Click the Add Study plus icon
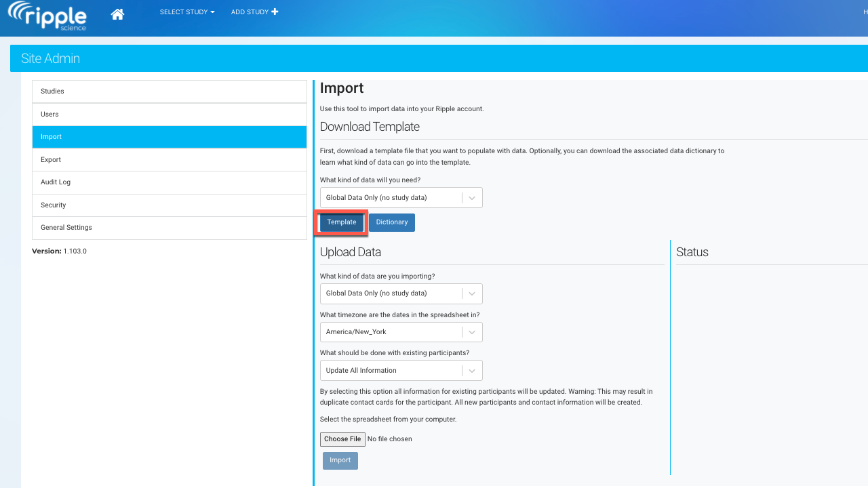Viewport: 868px width, 488px height. coord(275,12)
